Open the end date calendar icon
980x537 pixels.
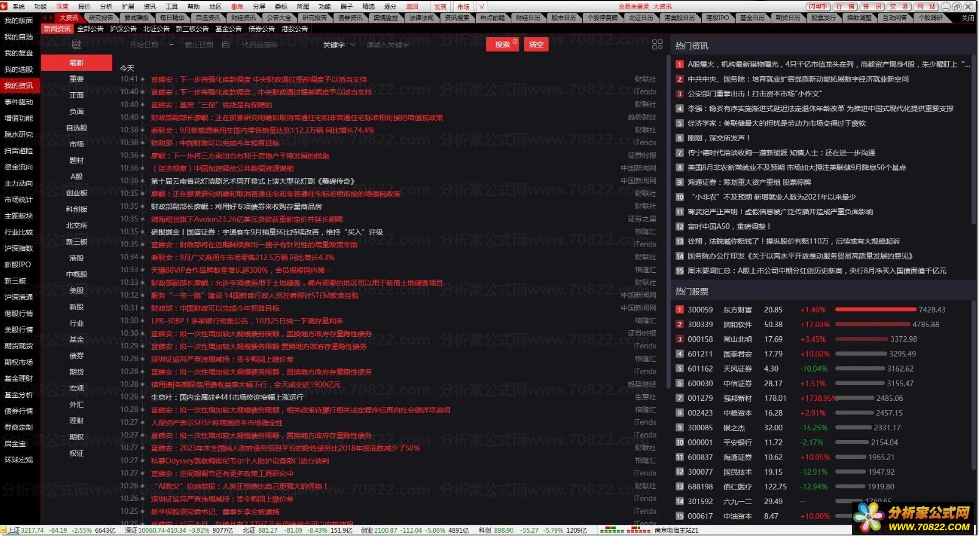click(226, 45)
